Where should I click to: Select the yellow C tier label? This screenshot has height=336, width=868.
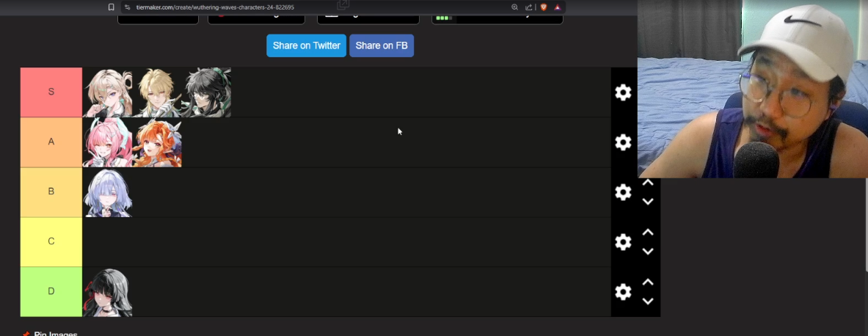tap(51, 241)
